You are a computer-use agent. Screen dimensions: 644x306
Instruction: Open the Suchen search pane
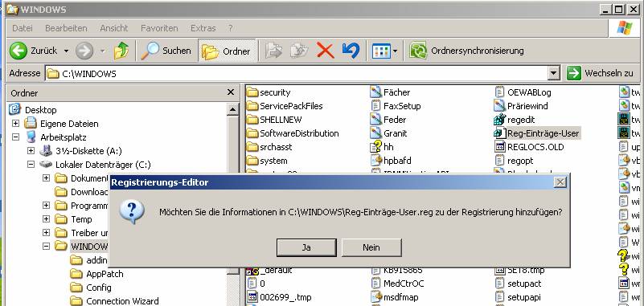click(166, 51)
